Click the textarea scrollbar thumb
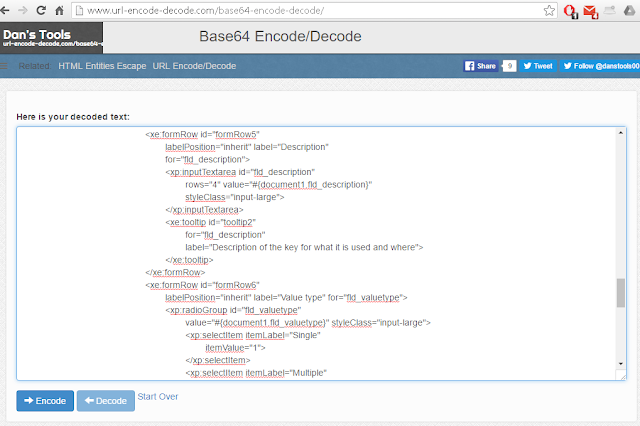 (x=621, y=293)
